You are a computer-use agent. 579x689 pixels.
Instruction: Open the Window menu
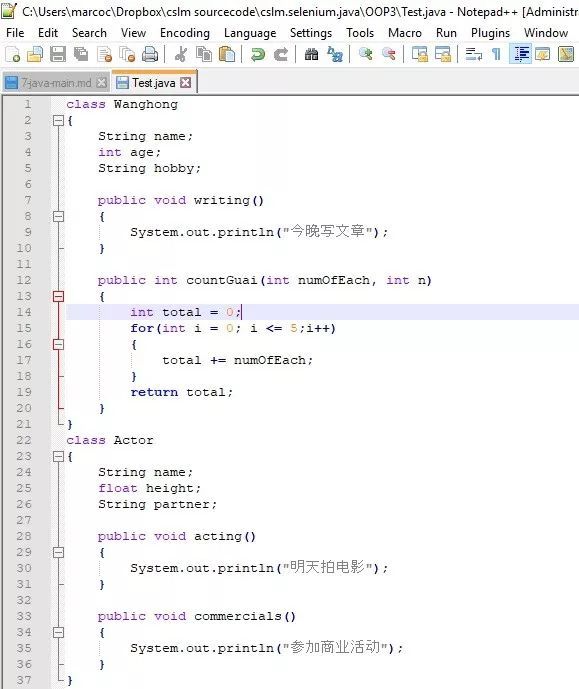546,33
